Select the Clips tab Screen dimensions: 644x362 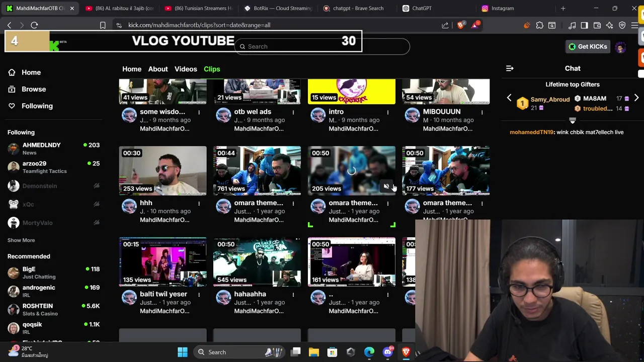(212, 69)
